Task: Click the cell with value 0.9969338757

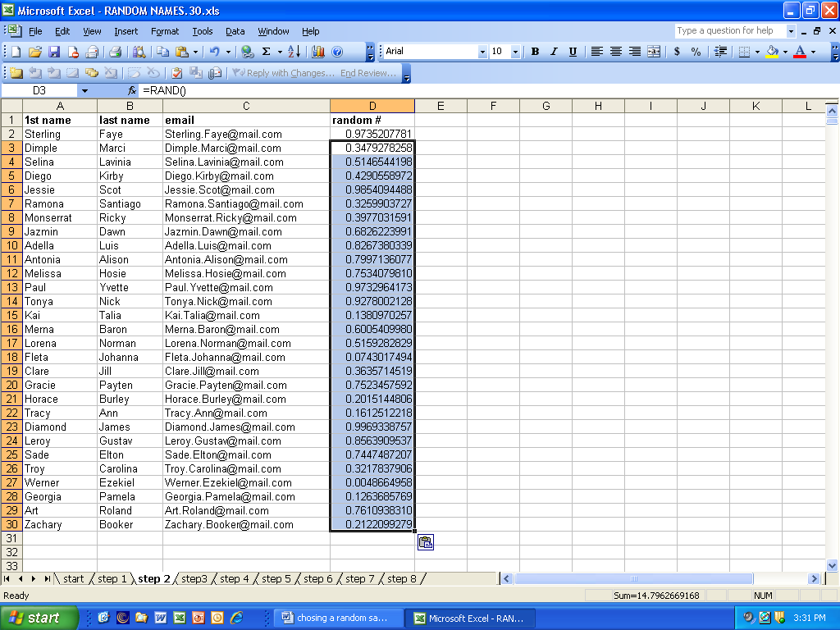Action: pos(372,427)
